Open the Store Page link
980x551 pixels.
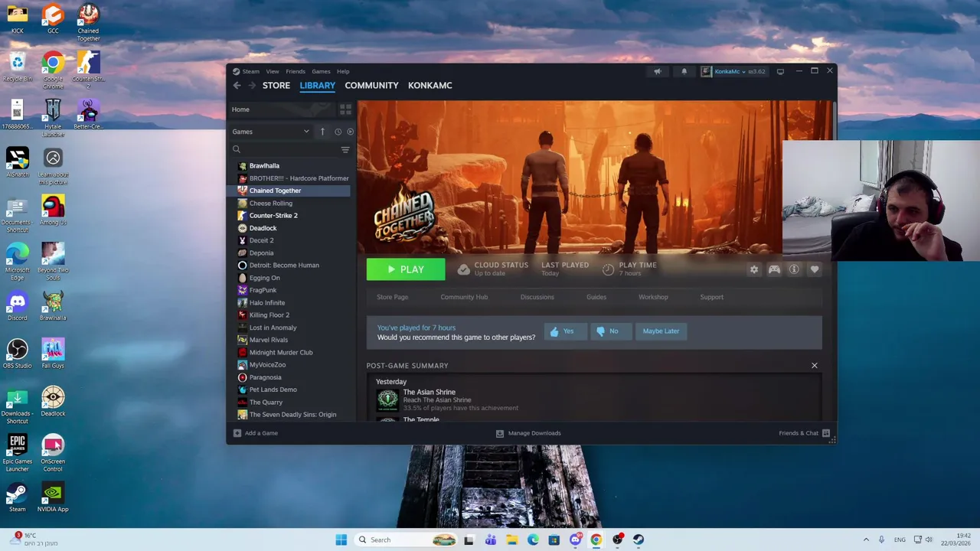coord(392,297)
